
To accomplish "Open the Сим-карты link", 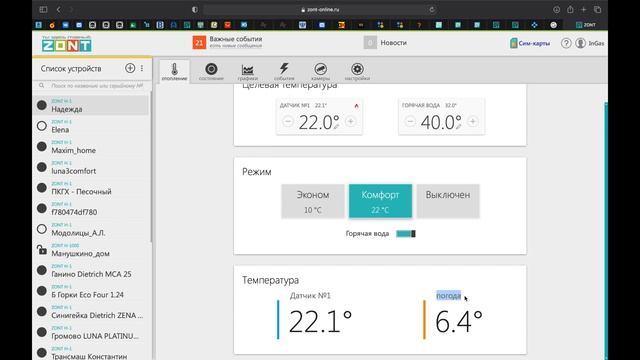I will 530,43.
